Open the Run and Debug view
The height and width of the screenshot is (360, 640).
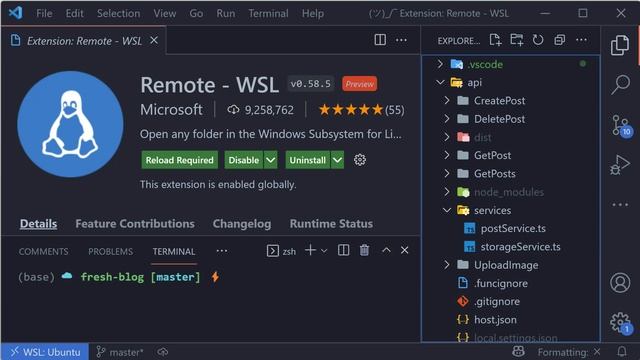click(620, 164)
